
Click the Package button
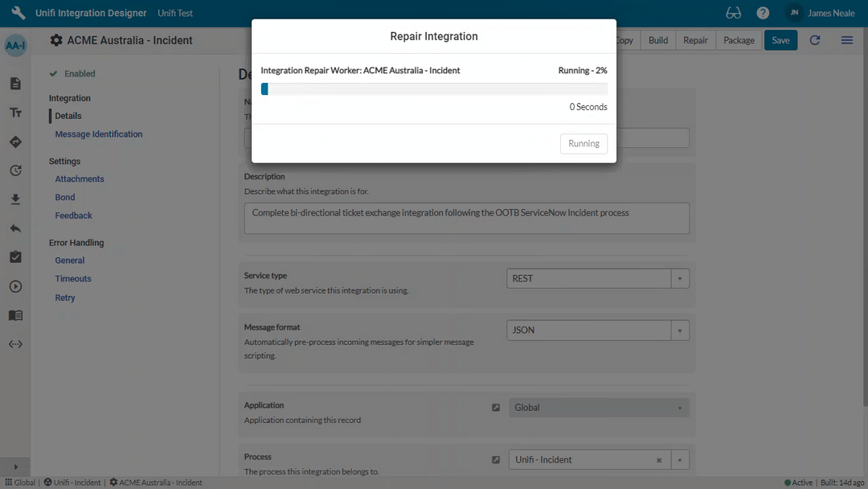click(x=738, y=39)
